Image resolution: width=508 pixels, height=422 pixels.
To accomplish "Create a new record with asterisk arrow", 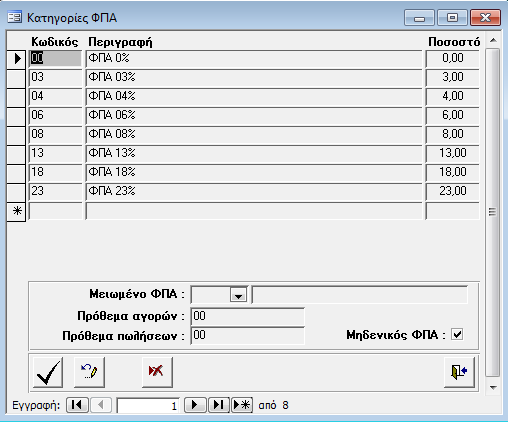I will 242,405.
